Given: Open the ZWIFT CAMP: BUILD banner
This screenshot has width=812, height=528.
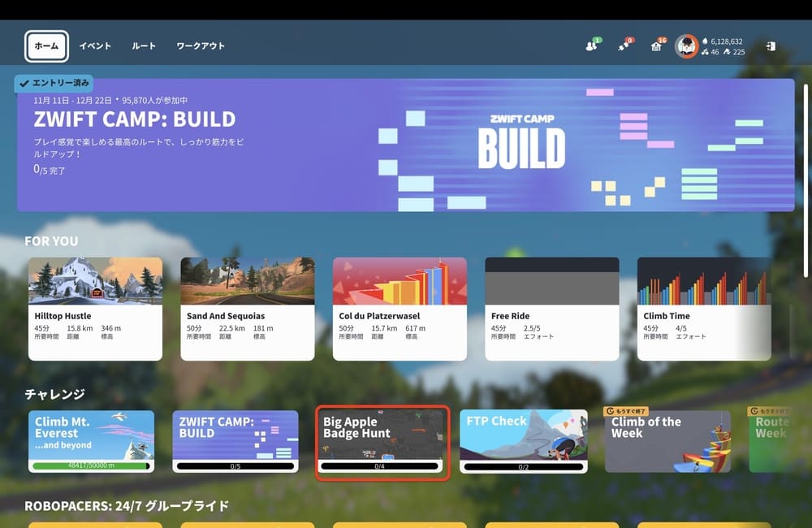Looking at the screenshot, I should pyautogui.click(x=405, y=146).
